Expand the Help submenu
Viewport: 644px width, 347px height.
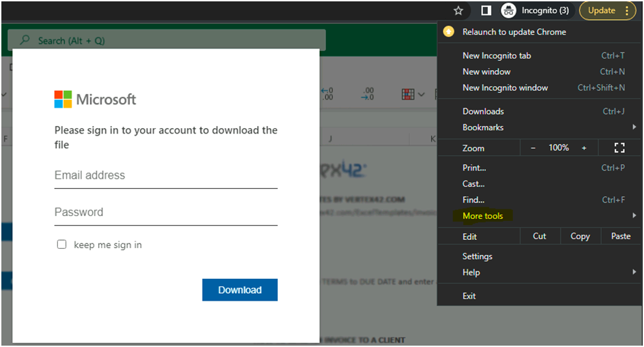540,272
